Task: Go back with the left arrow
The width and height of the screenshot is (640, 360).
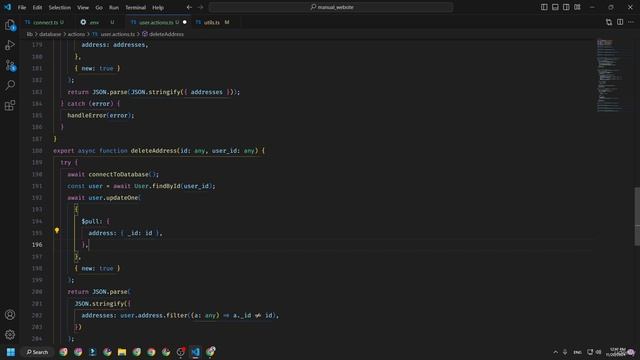Action: tap(189, 7)
